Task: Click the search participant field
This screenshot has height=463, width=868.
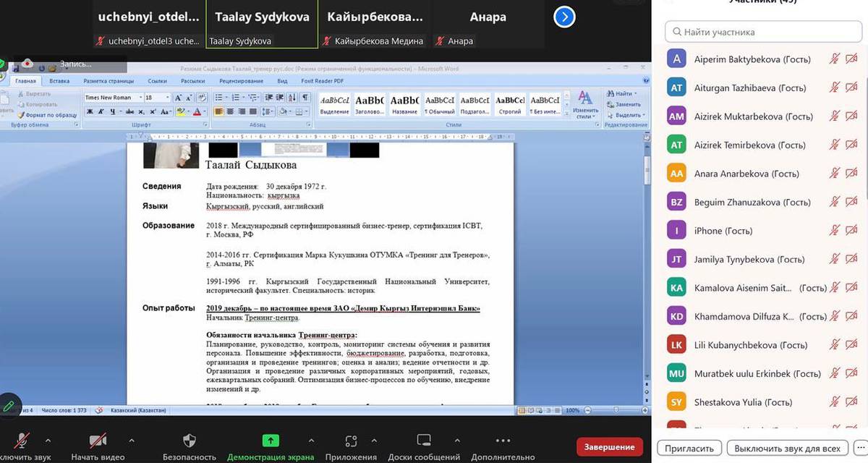Action: coord(762,32)
